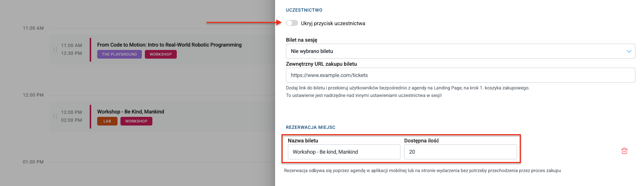Open 'From Code to Motion' session
644x186 pixels.
pyautogui.click(x=169, y=45)
